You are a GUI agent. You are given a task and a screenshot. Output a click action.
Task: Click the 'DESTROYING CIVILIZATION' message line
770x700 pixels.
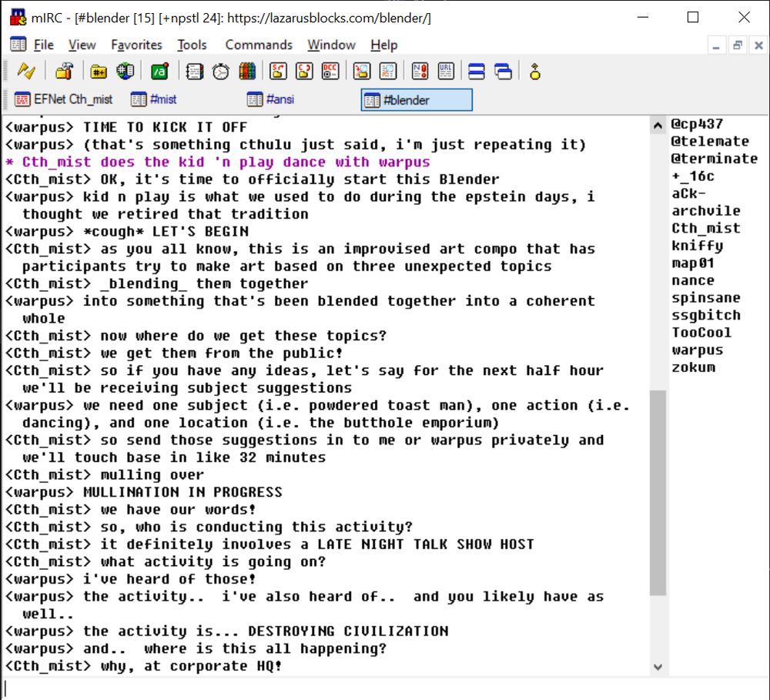226,631
